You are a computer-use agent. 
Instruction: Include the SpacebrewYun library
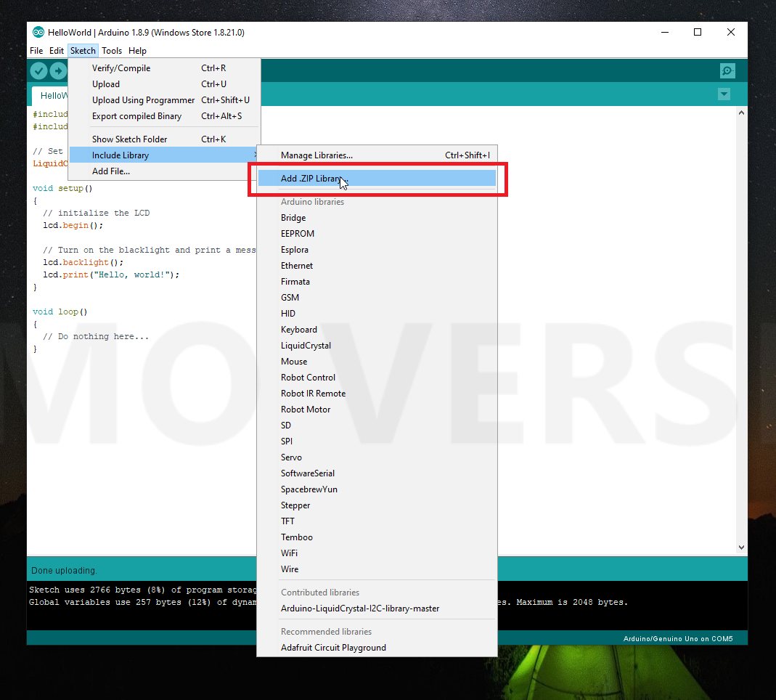(377, 489)
